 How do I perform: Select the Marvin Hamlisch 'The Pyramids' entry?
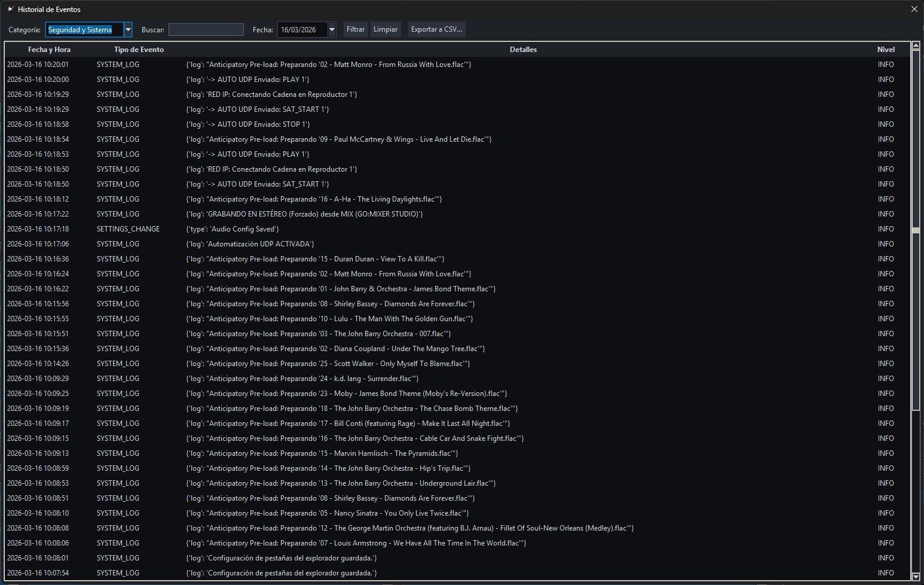tap(457, 453)
